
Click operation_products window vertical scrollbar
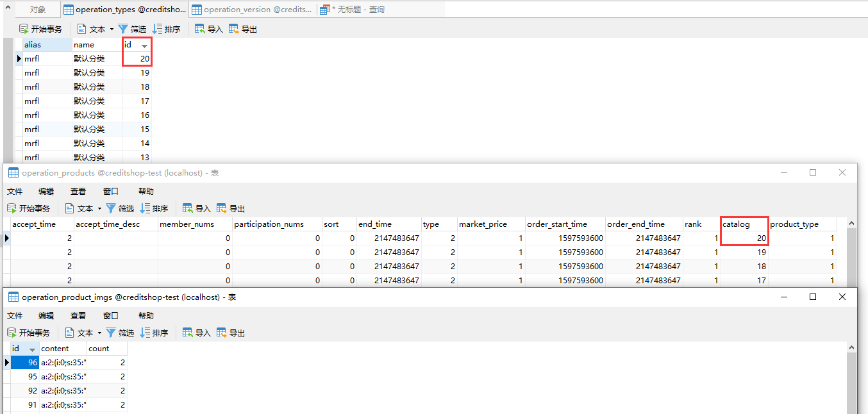851,256
